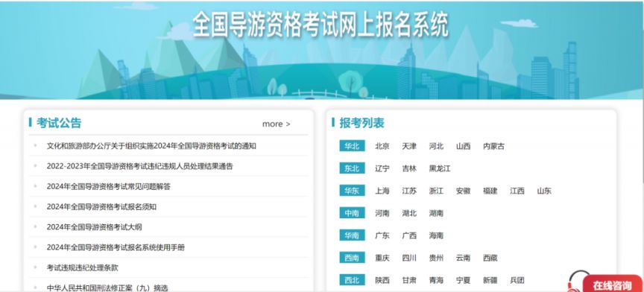Choose 新疆 in the 西北 row
This screenshot has width=644, height=292.
click(490, 281)
